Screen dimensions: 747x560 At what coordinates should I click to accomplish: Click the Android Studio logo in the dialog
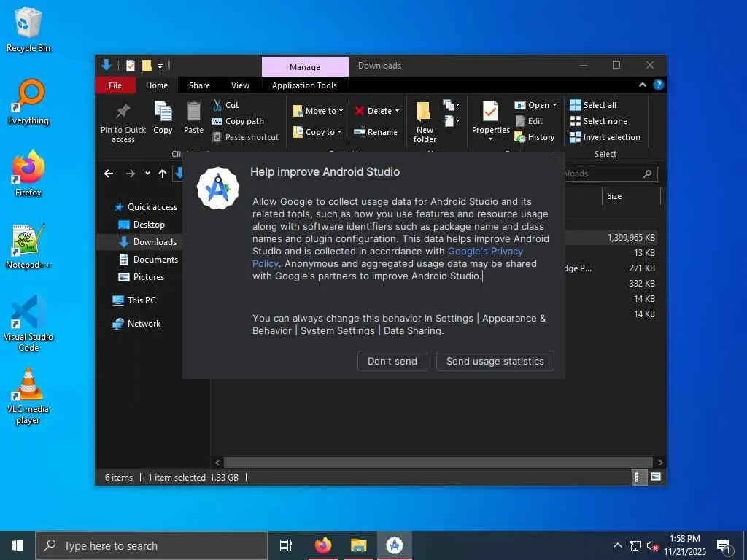coord(217,188)
